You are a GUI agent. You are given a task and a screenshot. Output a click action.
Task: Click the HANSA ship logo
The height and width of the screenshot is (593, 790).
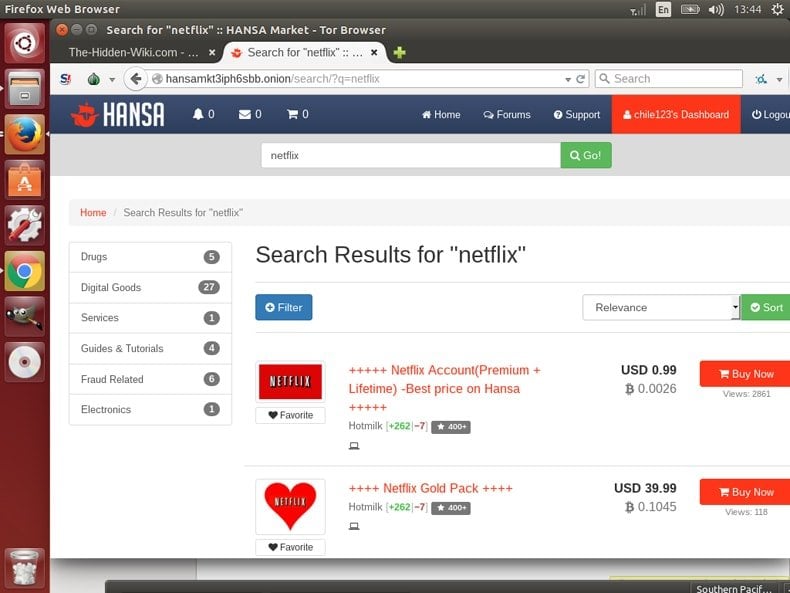[x=84, y=114]
